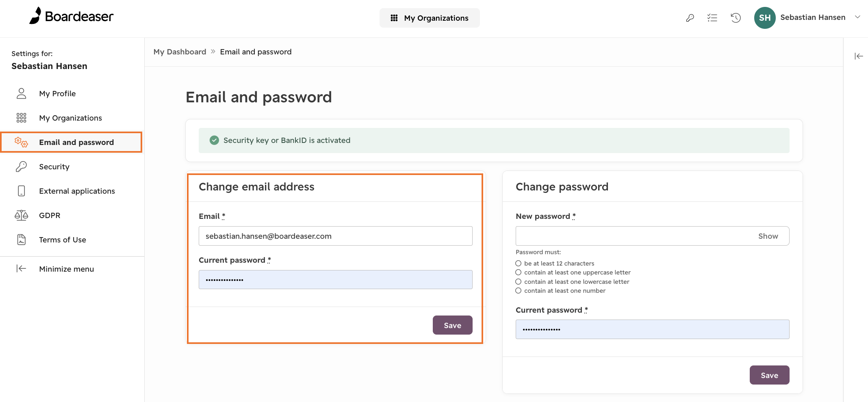
Task: Click the key icon in top bar
Action: tap(690, 18)
